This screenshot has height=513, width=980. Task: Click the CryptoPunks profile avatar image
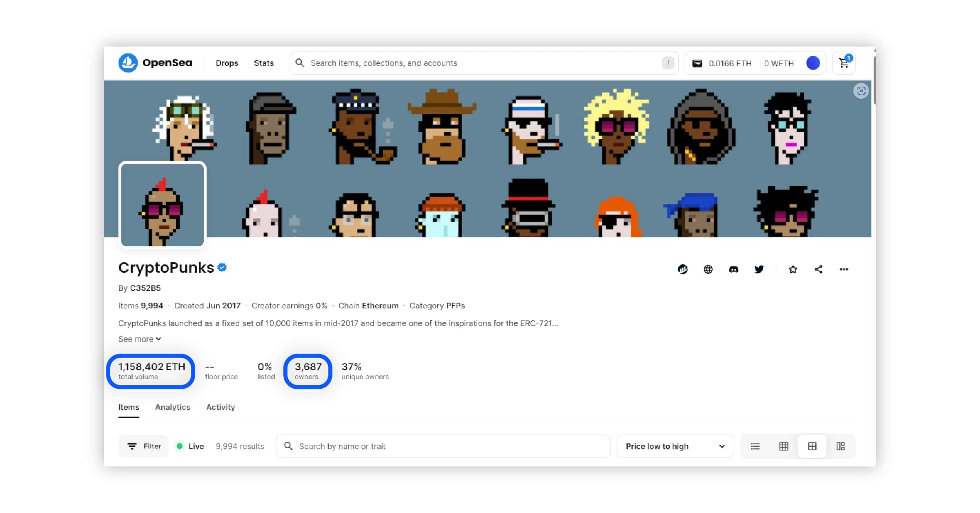point(163,205)
